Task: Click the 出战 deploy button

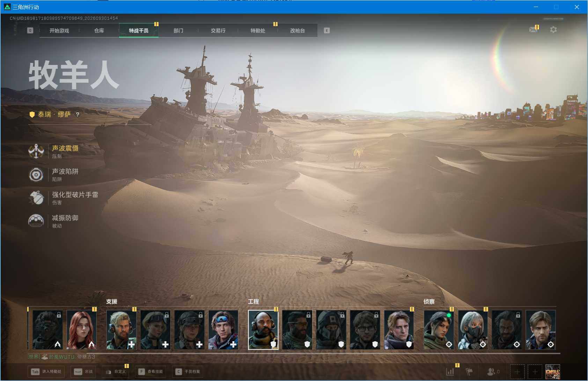Action: click(x=83, y=372)
